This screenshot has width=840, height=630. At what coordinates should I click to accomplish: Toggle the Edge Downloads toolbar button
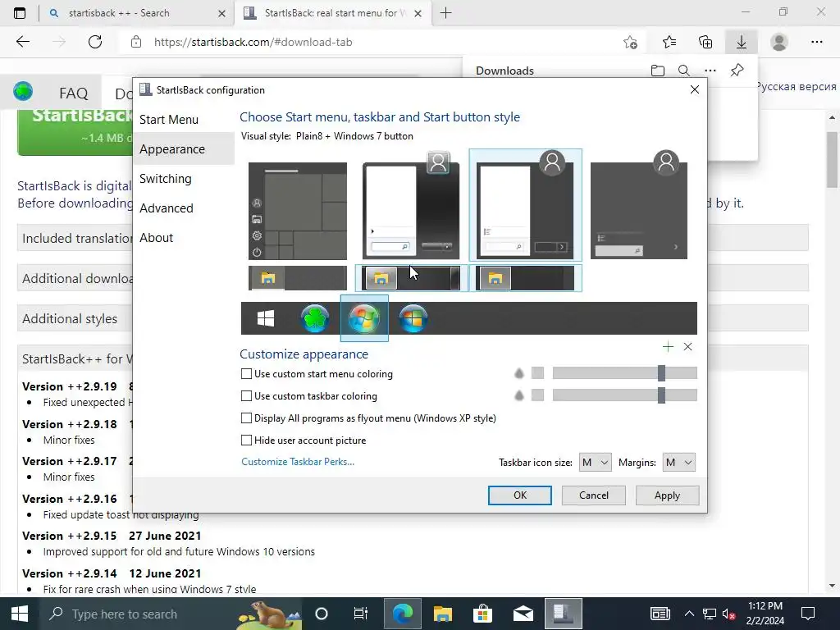(742, 42)
